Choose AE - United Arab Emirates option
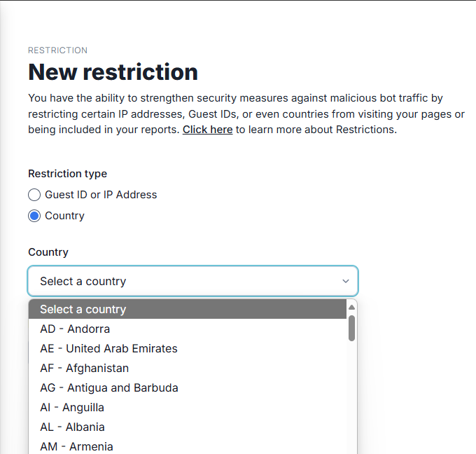 click(x=188, y=348)
